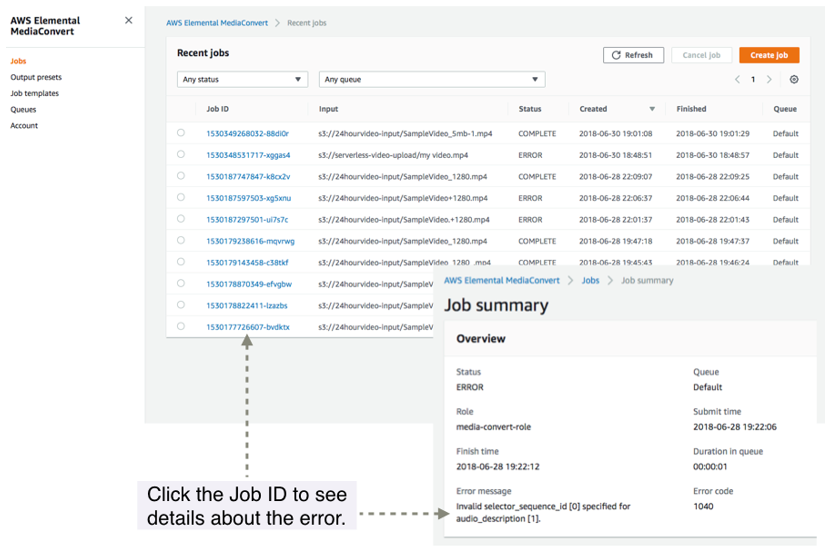Open Output presets in sidebar
832x554 pixels.
(x=36, y=77)
